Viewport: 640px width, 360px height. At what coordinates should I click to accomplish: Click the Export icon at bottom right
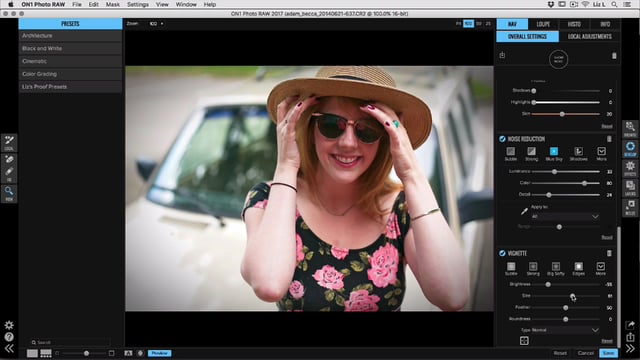[630, 337]
